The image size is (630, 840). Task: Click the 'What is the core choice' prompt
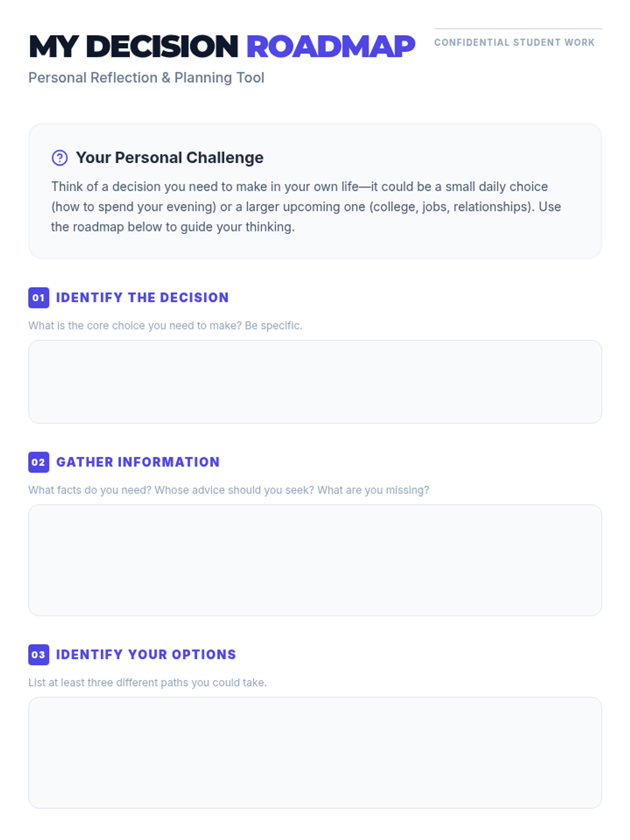pos(165,325)
